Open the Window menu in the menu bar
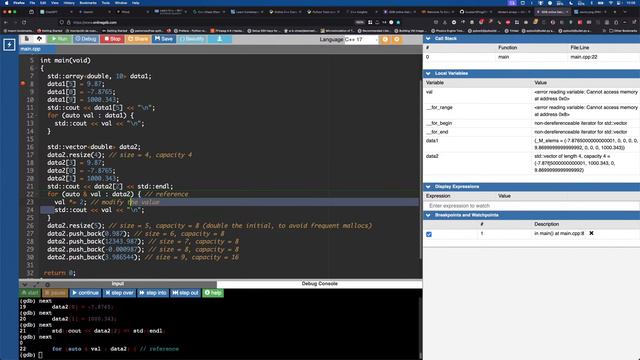640x360 pixels. [121, 2]
